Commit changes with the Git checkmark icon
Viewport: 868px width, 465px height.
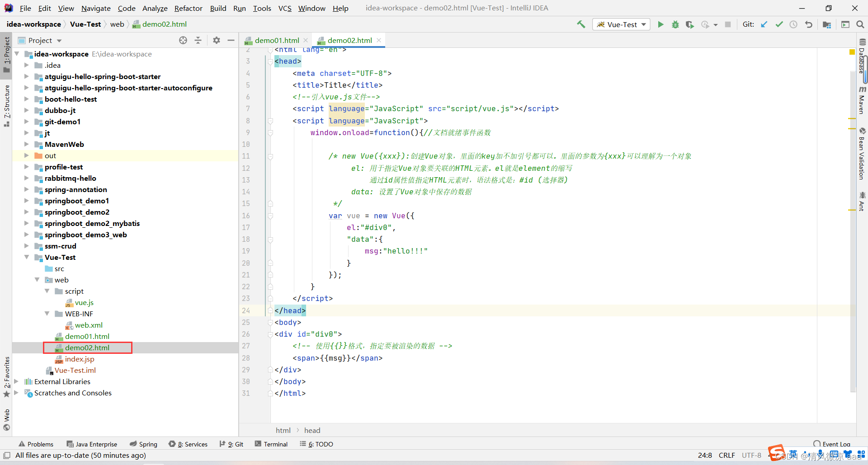coord(779,24)
